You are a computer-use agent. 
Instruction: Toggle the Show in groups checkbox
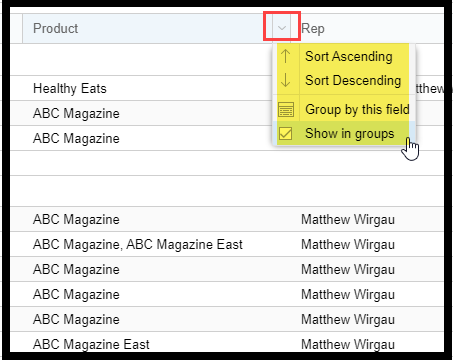pyautogui.click(x=285, y=134)
